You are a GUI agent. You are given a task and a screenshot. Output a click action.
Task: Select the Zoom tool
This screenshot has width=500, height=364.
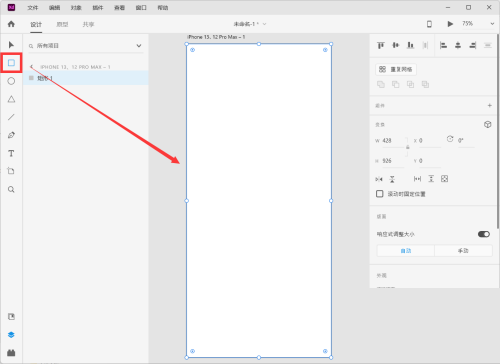[11, 189]
